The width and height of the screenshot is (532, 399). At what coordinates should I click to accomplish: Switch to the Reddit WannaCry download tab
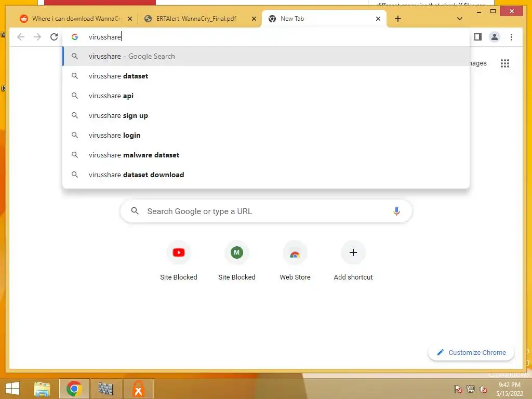pyautogui.click(x=75, y=19)
